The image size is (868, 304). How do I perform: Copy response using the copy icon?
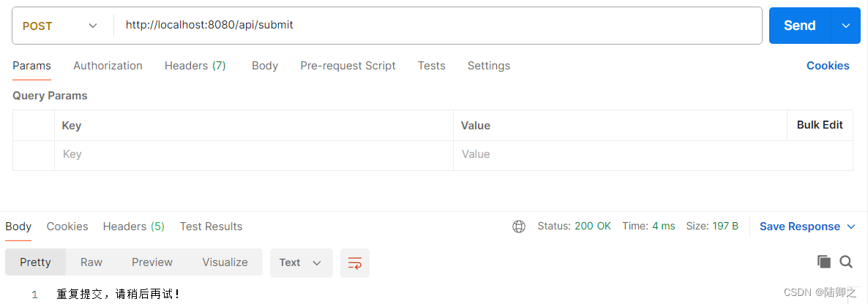tap(823, 262)
